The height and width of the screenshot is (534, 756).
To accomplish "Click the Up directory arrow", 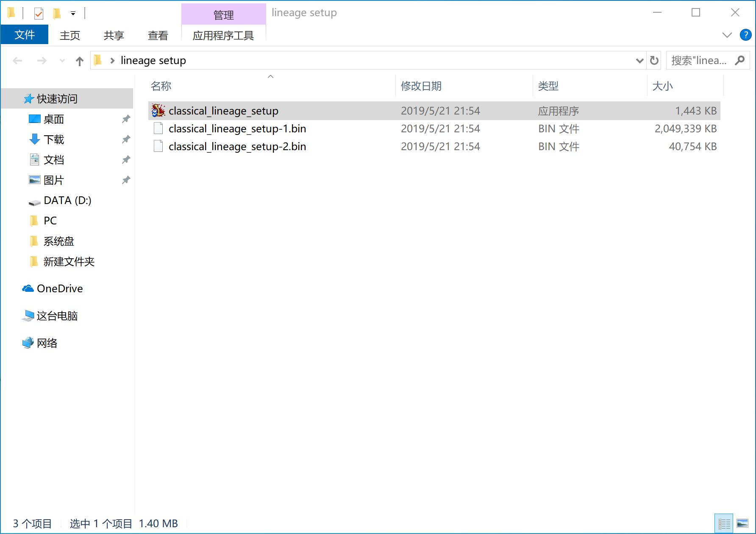I will 80,61.
